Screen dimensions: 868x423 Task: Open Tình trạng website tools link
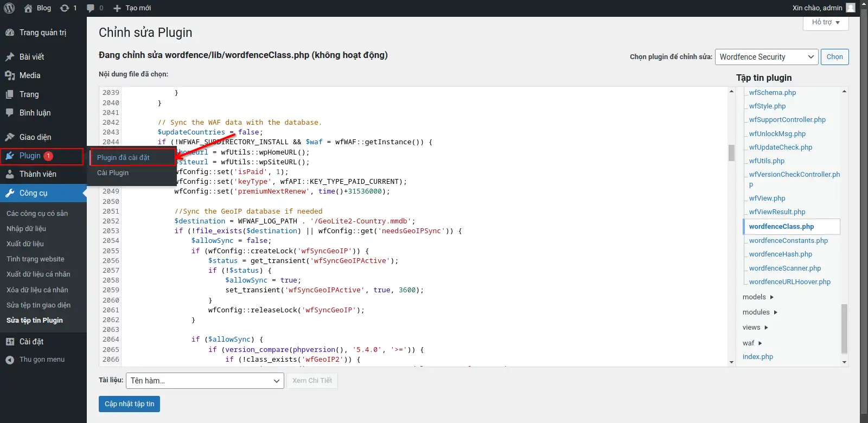(x=35, y=259)
